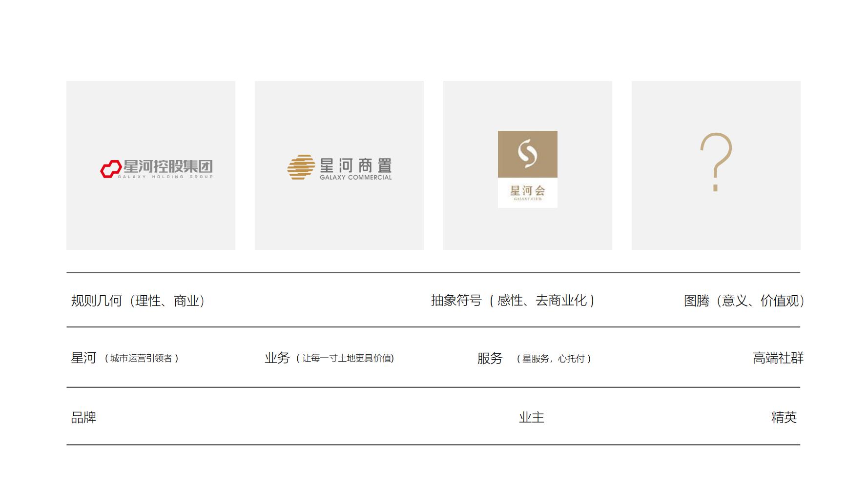
Task: Select the 高端社群 text
Action: [778, 358]
